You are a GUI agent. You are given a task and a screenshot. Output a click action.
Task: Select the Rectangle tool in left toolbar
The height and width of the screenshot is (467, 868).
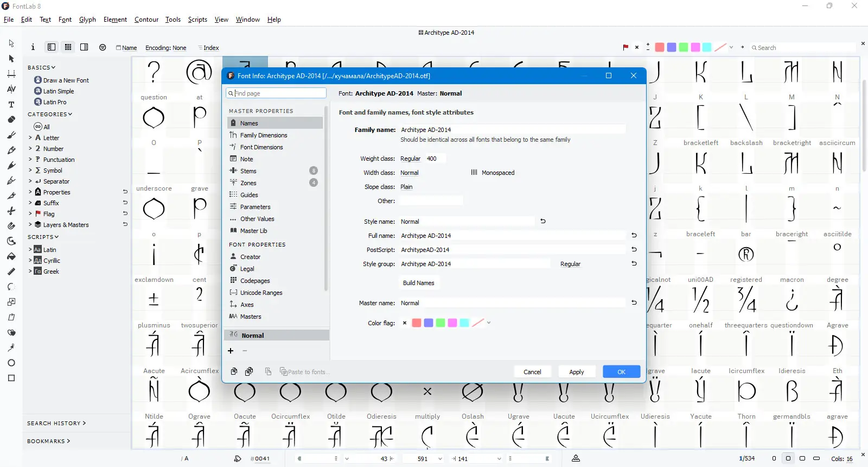pyautogui.click(x=11, y=378)
